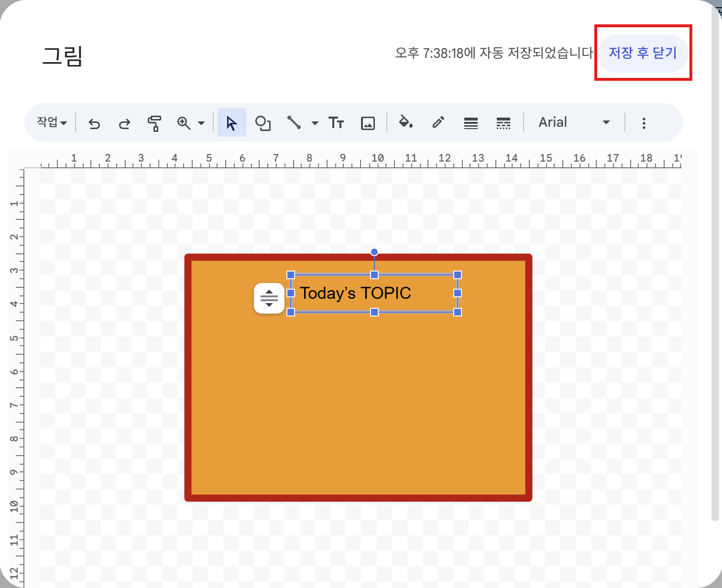
Task: Click the Border weight icon
Action: 470,123
